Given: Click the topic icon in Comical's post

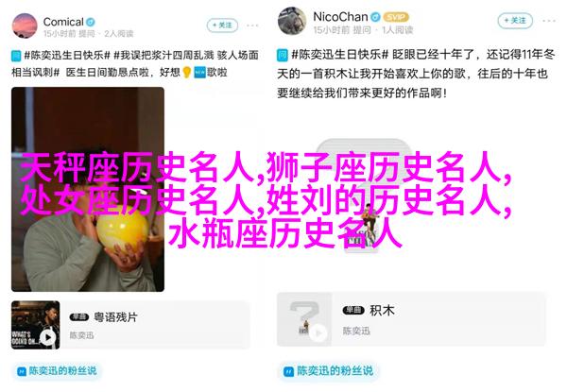Looking at the screenshot, I should click(16, 56).
